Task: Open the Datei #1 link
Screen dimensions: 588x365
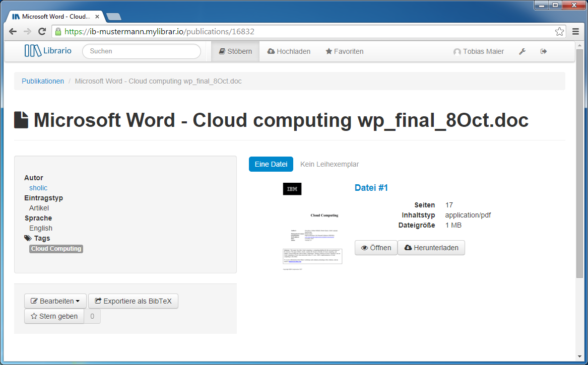Action: (371, 188)
